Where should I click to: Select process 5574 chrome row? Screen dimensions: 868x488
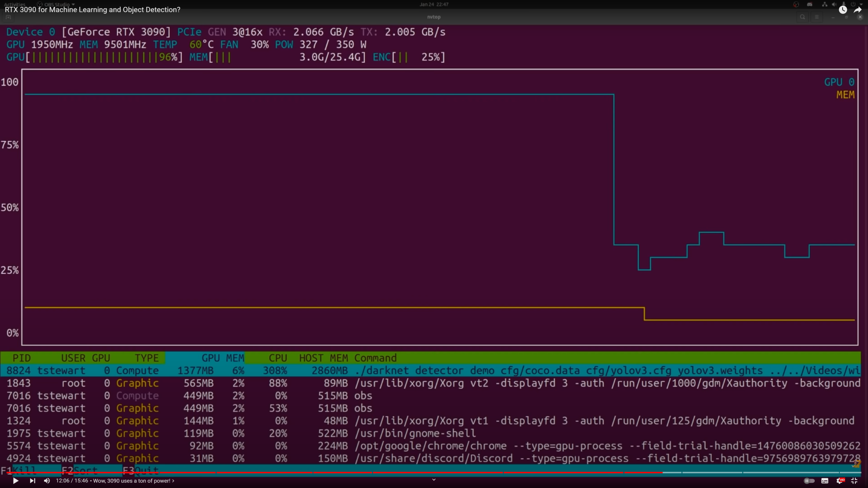pyautogui.click(x=430, y=446)
